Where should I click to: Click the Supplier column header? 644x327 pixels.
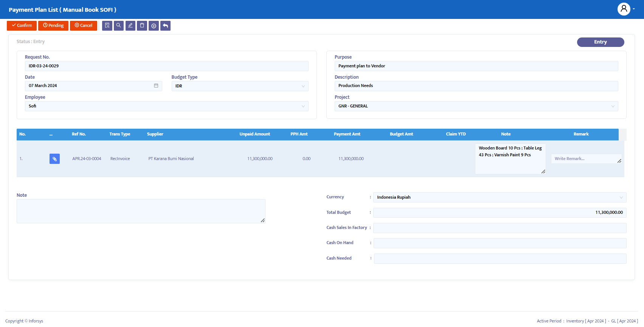point(155,134)
